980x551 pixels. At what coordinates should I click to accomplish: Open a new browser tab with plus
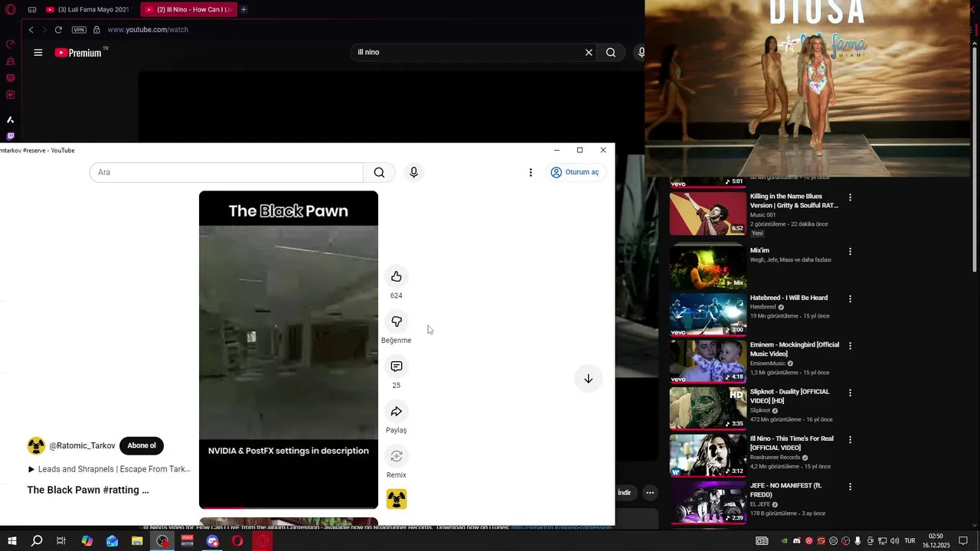(x=243, y=10)
